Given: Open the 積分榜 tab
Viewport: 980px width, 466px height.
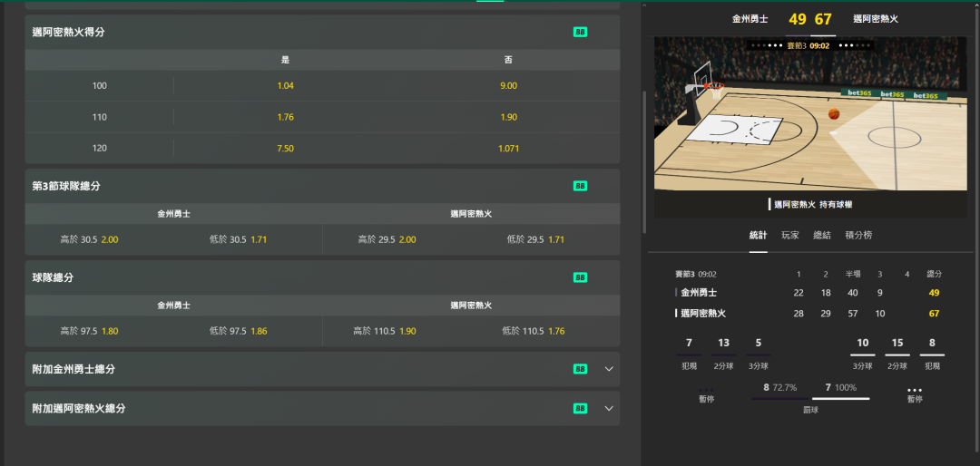Looking at the screenshot, I should point(858,236).
